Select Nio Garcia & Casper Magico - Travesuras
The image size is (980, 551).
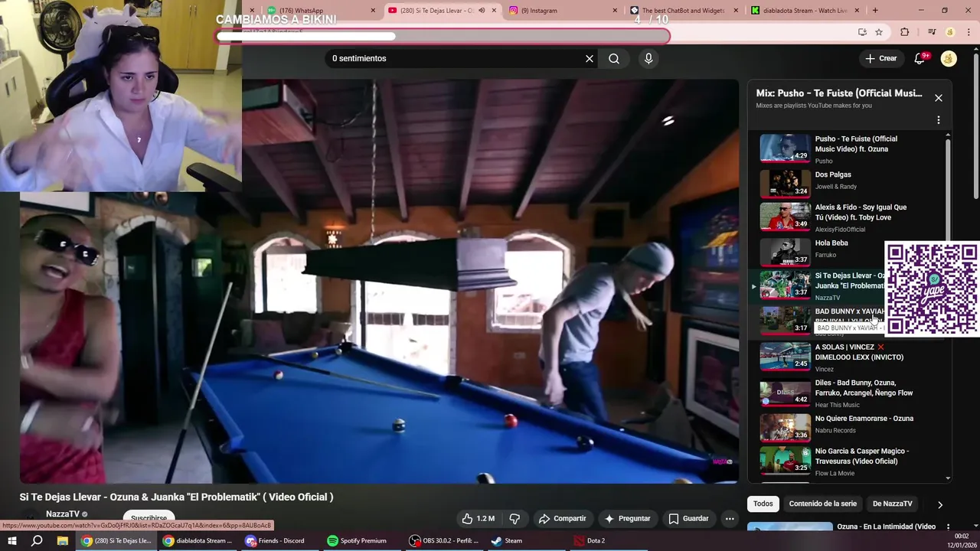point(848,461)
